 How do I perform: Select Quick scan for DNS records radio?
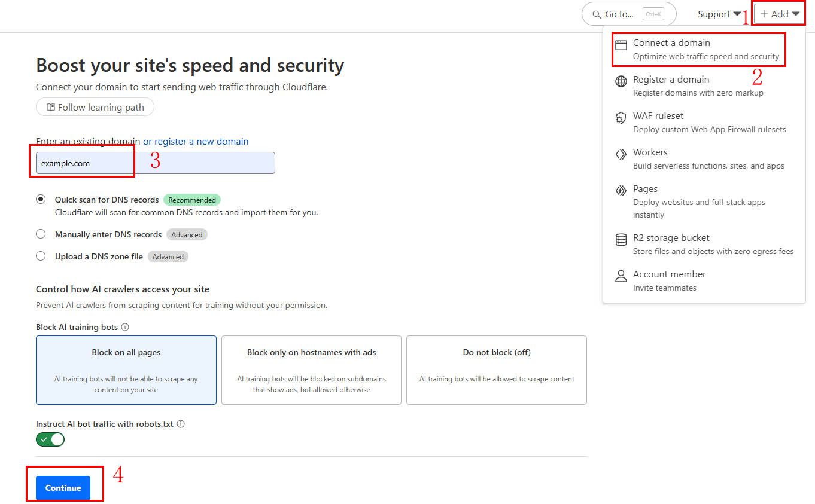[x=41, y=200]
